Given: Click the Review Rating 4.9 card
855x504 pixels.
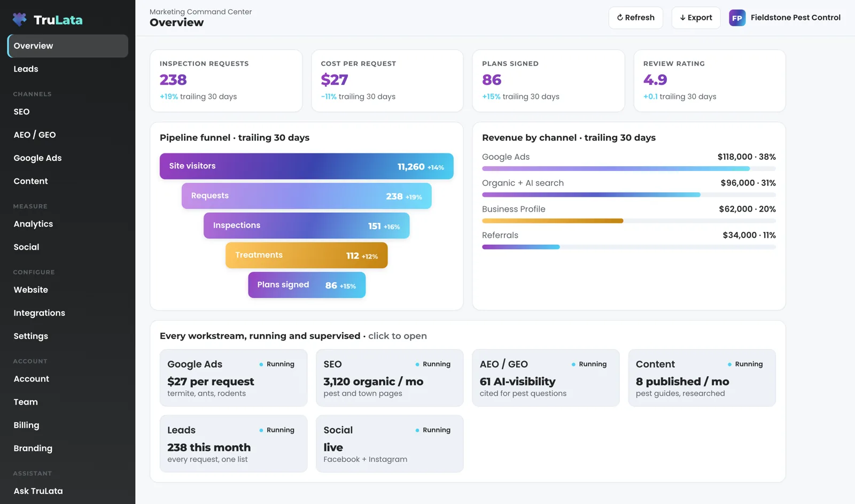Looking at the screenshot, I should (x=710, y=81).
